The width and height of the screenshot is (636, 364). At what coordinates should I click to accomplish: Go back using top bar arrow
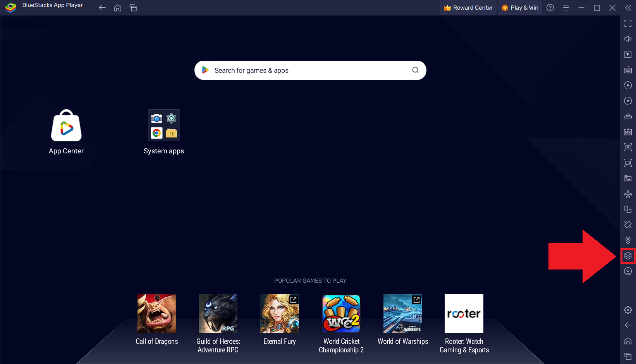(x=102, y=8)
